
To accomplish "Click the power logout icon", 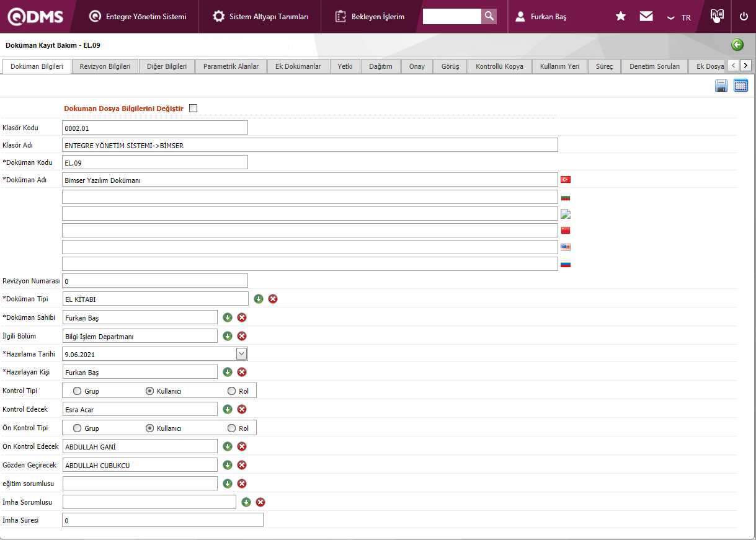I will [744, 17].
